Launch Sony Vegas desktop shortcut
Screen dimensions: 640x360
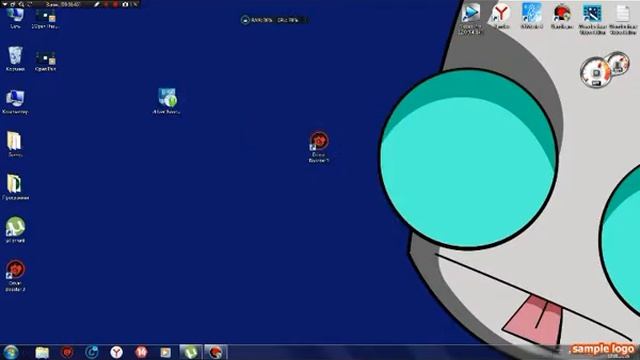[x=470, y=18]
